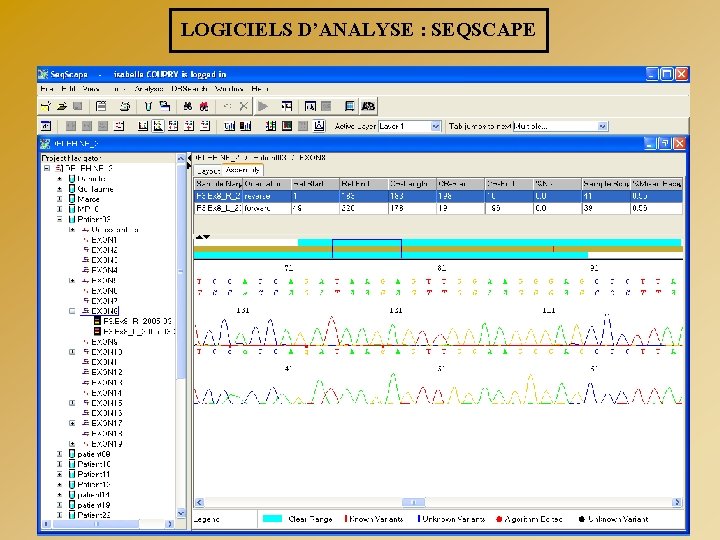
Task: Switch to the Layout tab
Action: (x=209, y=171)
